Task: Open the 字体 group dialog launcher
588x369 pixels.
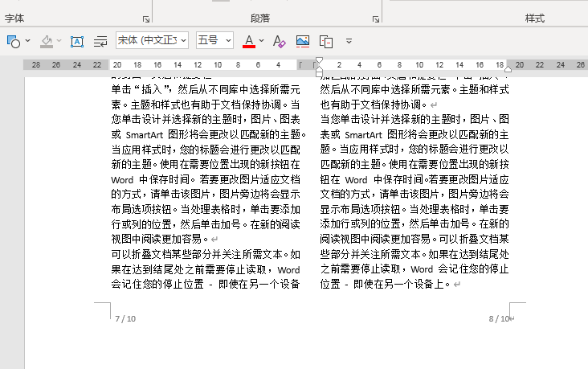Action: coord(146,18)
